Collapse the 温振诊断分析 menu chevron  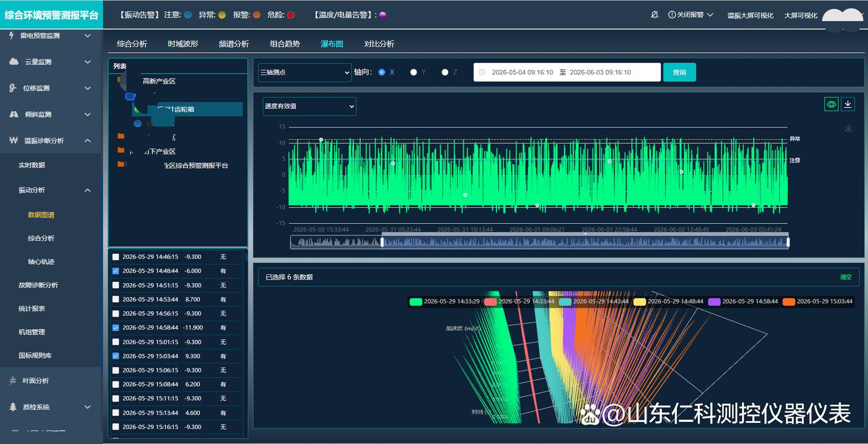pos(88,140)
